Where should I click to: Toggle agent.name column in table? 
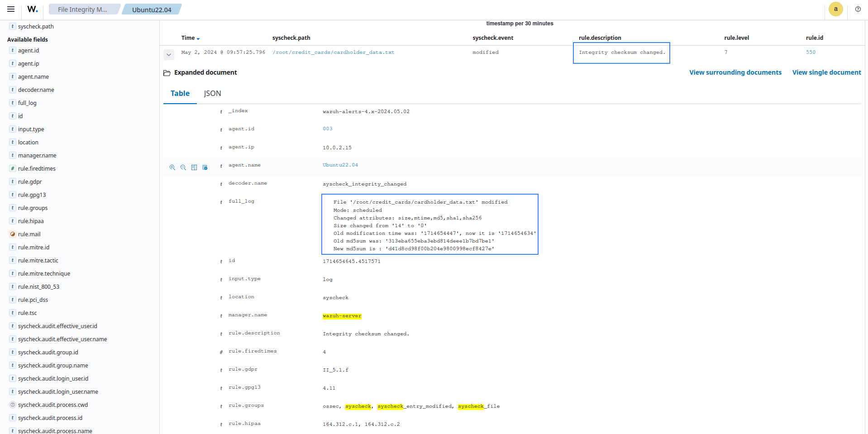click(194, 167)
